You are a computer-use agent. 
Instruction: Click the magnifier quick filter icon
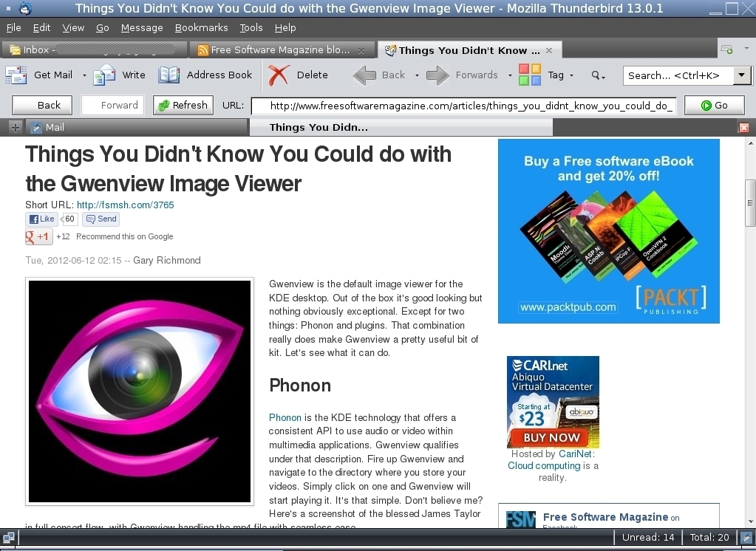(596, 75)
